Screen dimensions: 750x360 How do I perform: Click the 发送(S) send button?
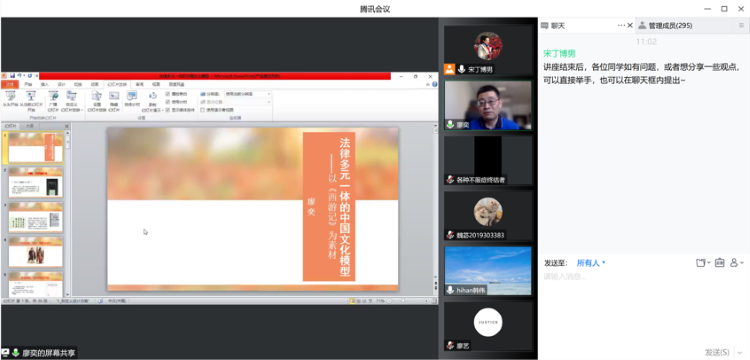[x=717, y=352]
